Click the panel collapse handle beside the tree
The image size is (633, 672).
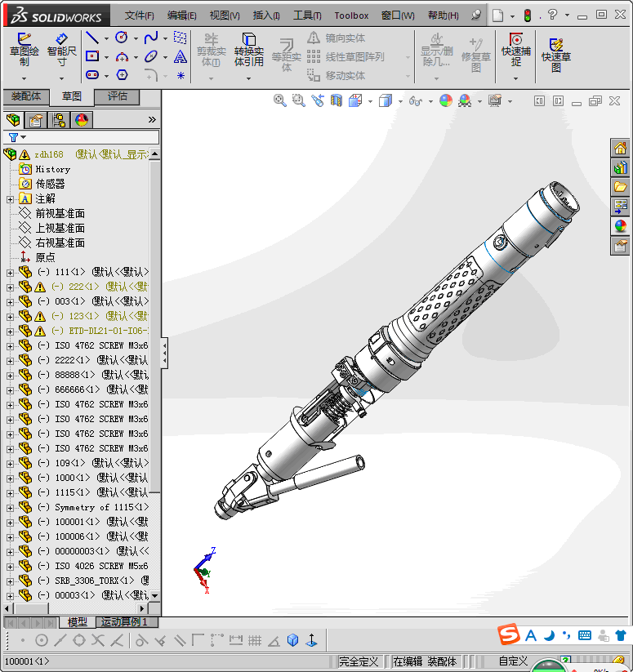click(x=164, y=353)
